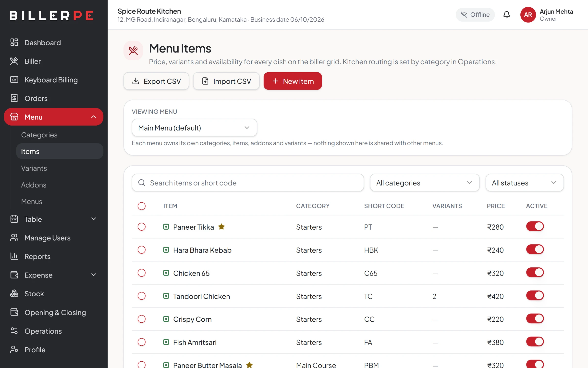Click the Profile user-gear icon
The image size is (588, 368).
coord(14,349)
